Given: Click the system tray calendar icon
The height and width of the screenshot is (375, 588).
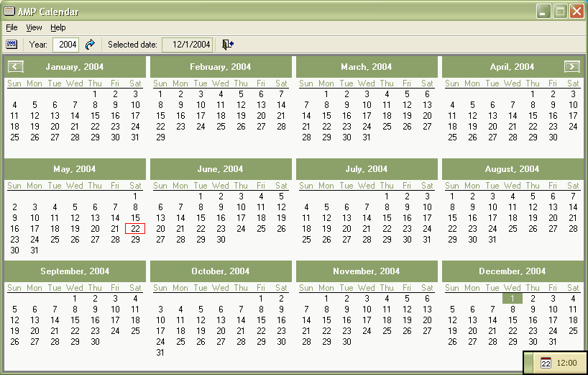Looking at the screenshot, I should [x=546, y=363].
